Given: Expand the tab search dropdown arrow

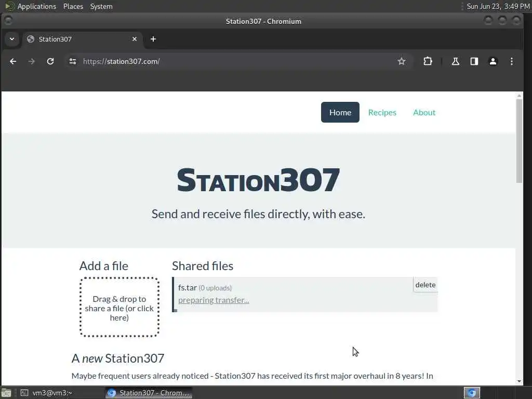Looking at the screenshot, I should pos(12,39).
